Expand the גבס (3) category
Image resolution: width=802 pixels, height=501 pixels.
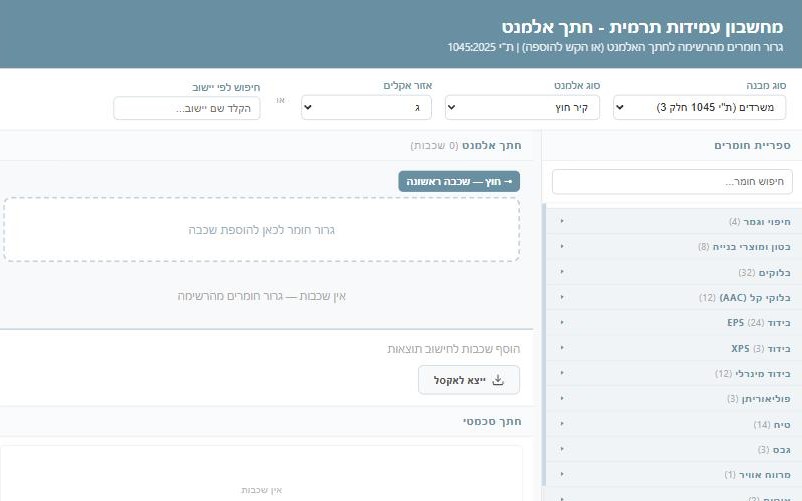click(672, 449)
